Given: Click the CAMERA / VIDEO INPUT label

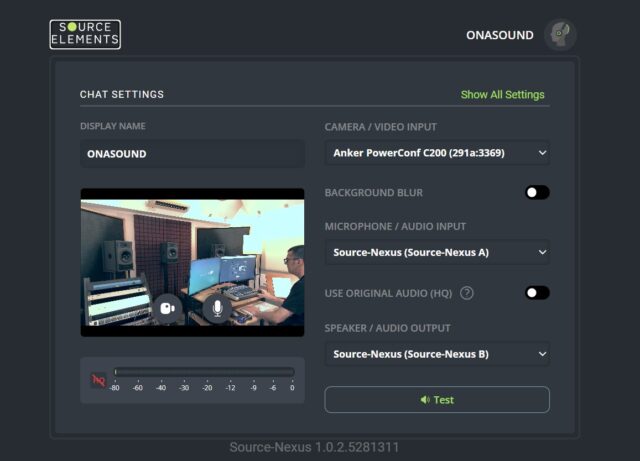Looking at the screenshot, I should pos(380,127).
